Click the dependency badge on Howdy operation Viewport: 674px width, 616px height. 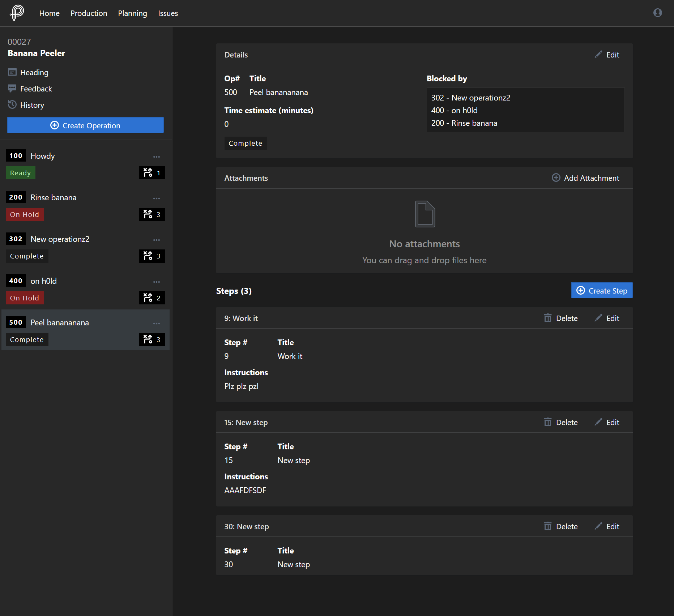(152, 173)
